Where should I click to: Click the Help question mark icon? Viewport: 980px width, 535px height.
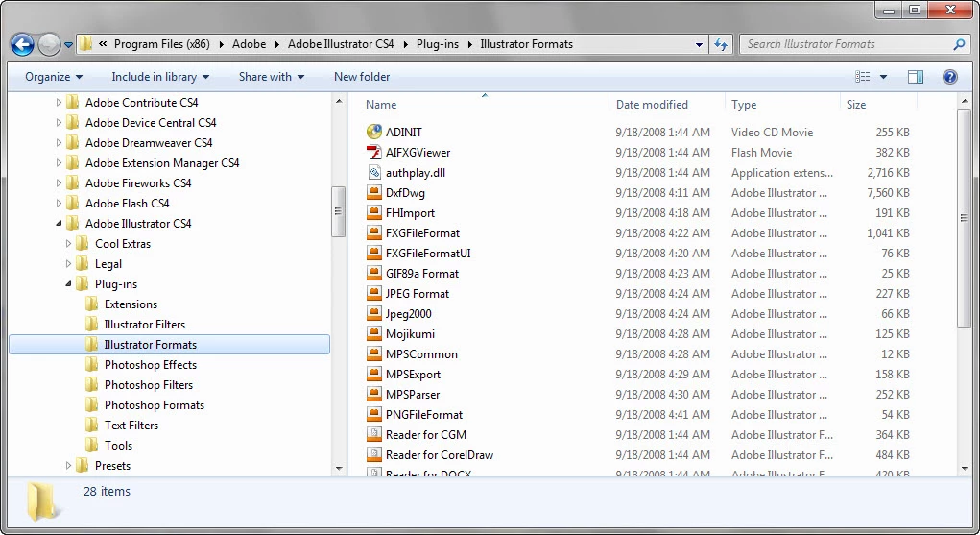tap(949, 76)
